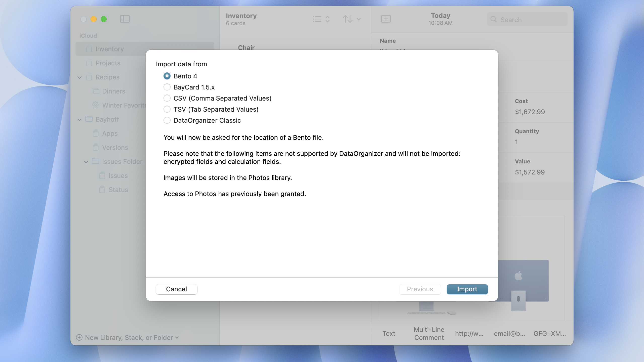The image size is (644, 362).
Task: Open the Projects library
Action: point(108,63)
